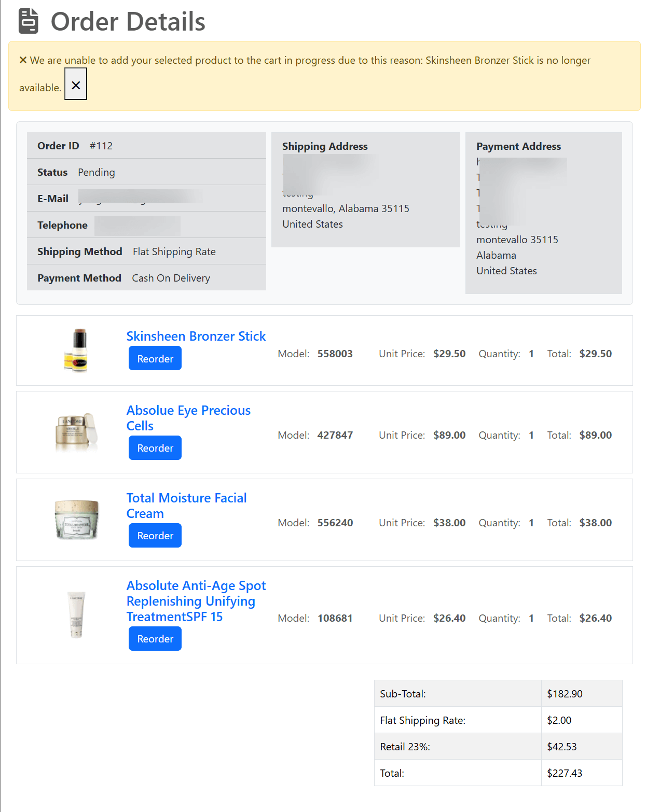646x812 pixels.
Task: Click the error X icon before alert message
Action: 23,60
